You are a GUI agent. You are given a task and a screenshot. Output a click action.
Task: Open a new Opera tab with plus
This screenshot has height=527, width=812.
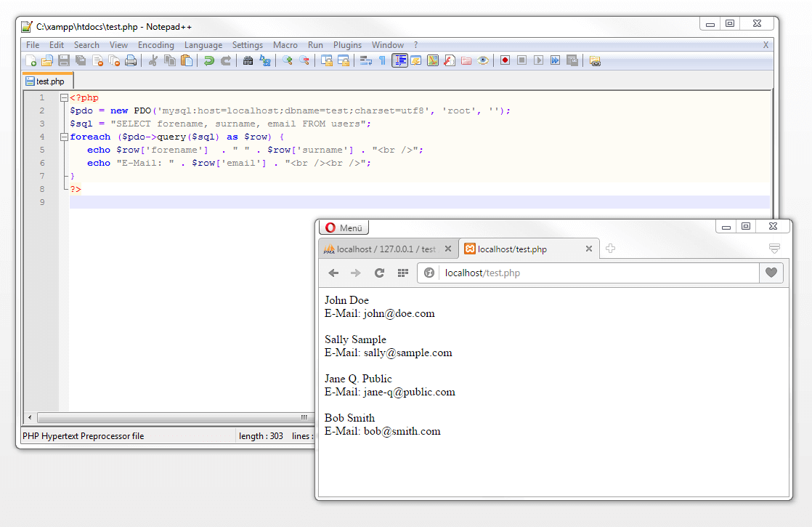(611, 248)
